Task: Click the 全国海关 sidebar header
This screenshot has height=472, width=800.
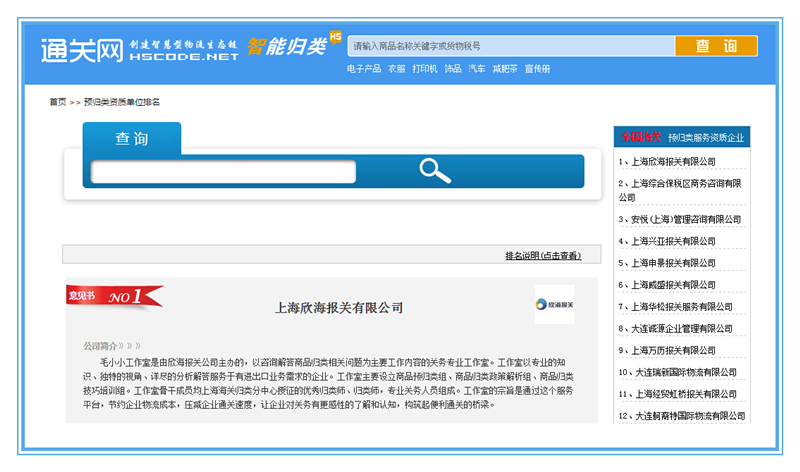Action: coord(641,137)
